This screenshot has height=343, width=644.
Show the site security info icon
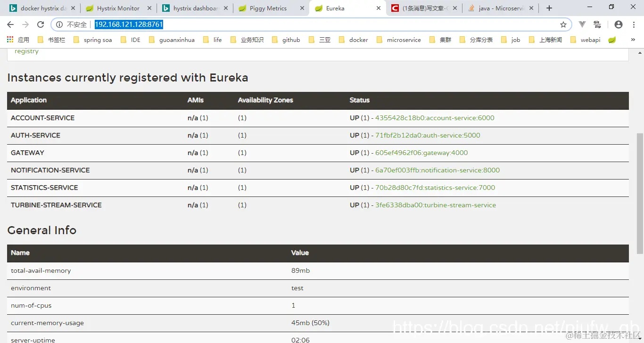(x=59, y=24)
